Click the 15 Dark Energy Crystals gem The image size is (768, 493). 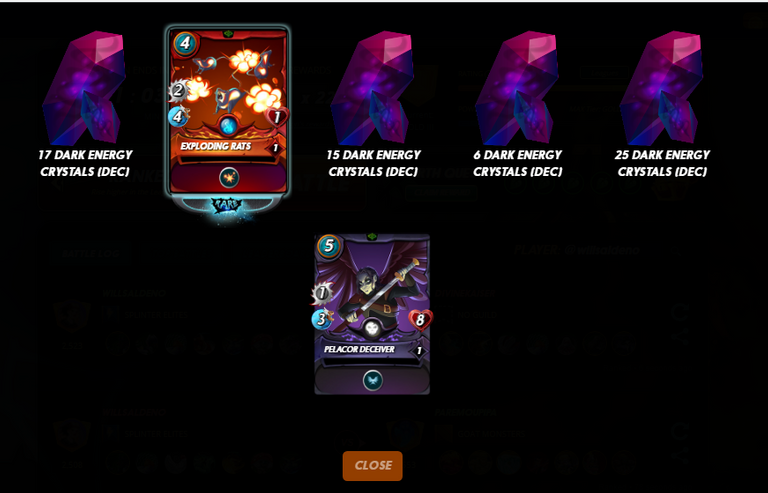[x=372, y=88]
